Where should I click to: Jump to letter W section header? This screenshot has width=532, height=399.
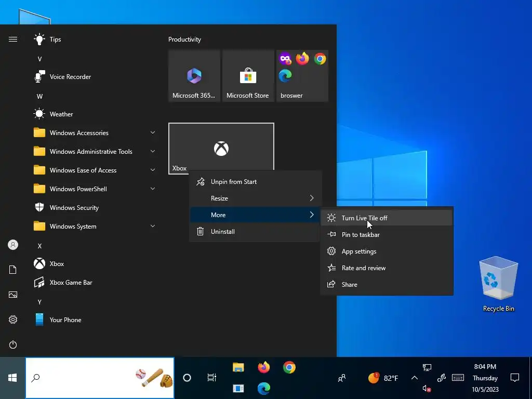39,96
